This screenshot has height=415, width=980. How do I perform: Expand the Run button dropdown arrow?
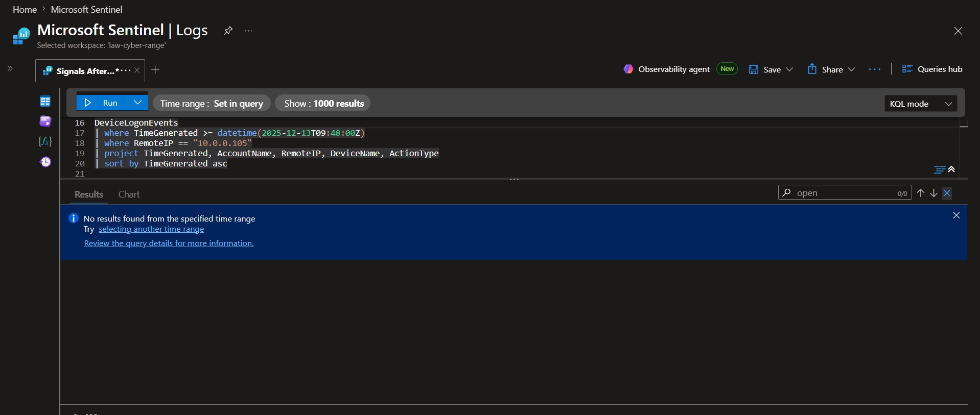(x=138, y=103)
